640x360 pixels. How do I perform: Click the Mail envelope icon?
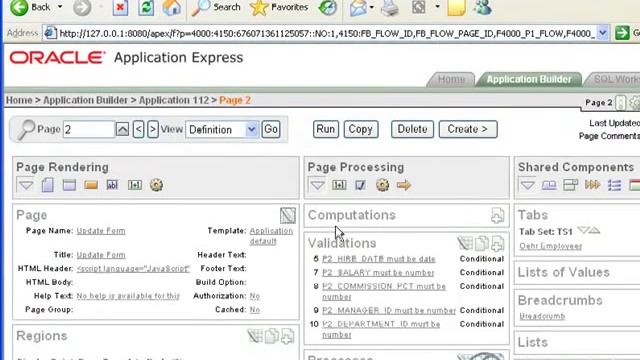(x=358, y=7)
